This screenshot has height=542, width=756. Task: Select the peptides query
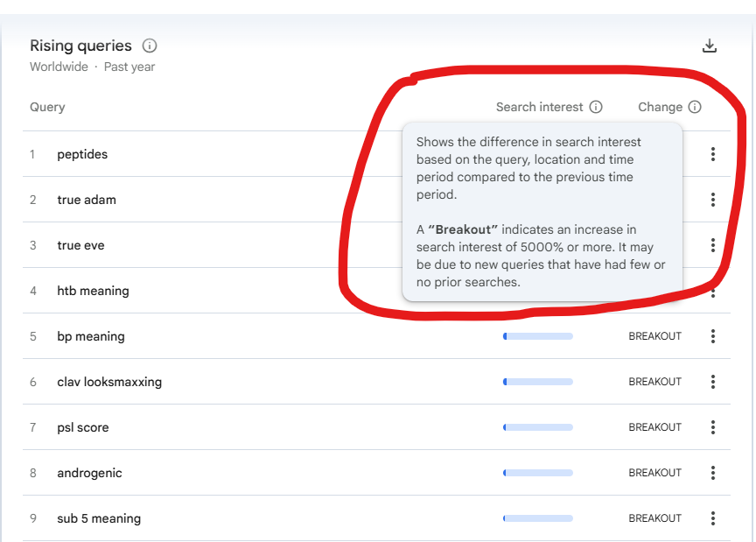[x=82, y=154]
